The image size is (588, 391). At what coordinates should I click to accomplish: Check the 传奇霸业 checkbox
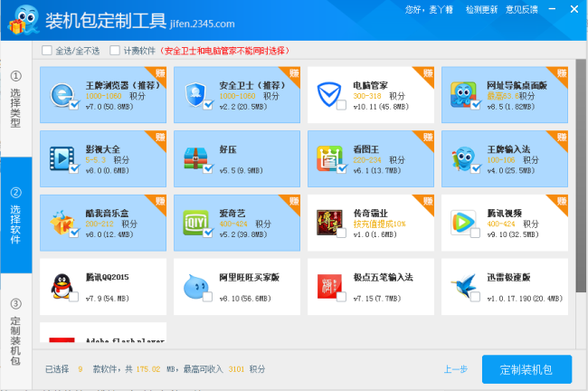341,233
